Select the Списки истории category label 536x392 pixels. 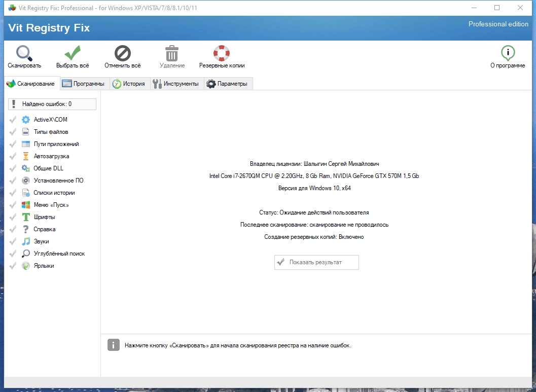tap(54, 193)
